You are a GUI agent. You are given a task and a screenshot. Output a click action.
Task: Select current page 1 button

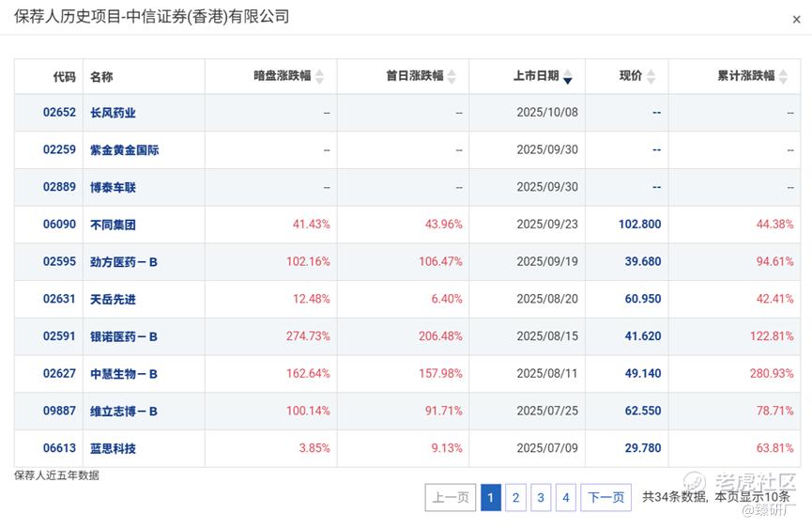point(491,497)
